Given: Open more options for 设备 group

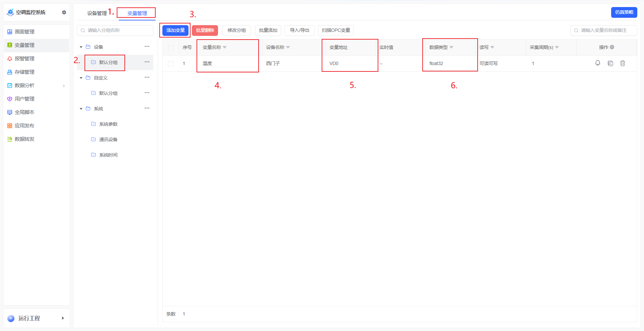Looking at the screenshot, I should click(147, 47).
